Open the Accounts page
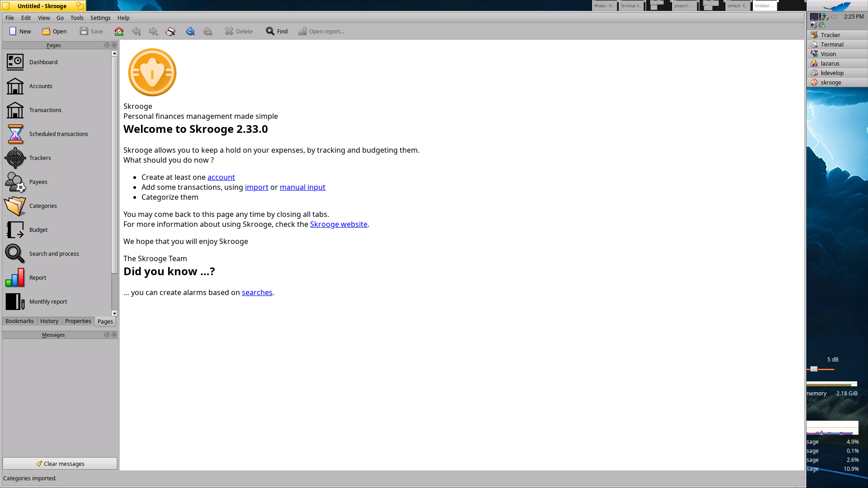Screen dimensions: 868x488 (x=57, y=86)
